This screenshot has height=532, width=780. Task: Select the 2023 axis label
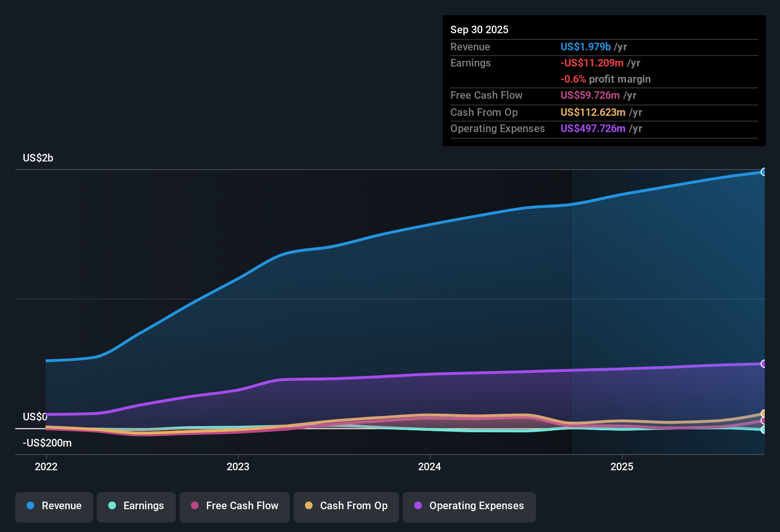[238, 467]
